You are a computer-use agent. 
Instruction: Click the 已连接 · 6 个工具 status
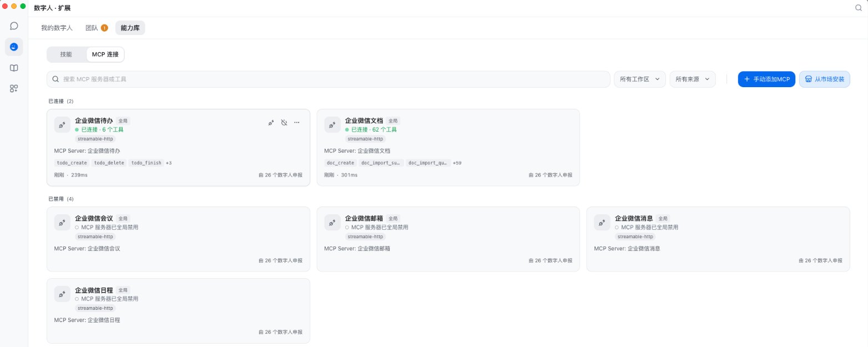point(99,129)
